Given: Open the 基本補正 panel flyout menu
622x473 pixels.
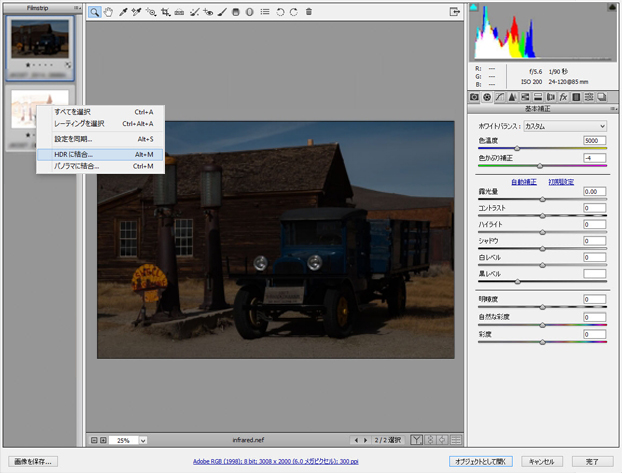Looking at the screenshot, I should coord(613,109).
